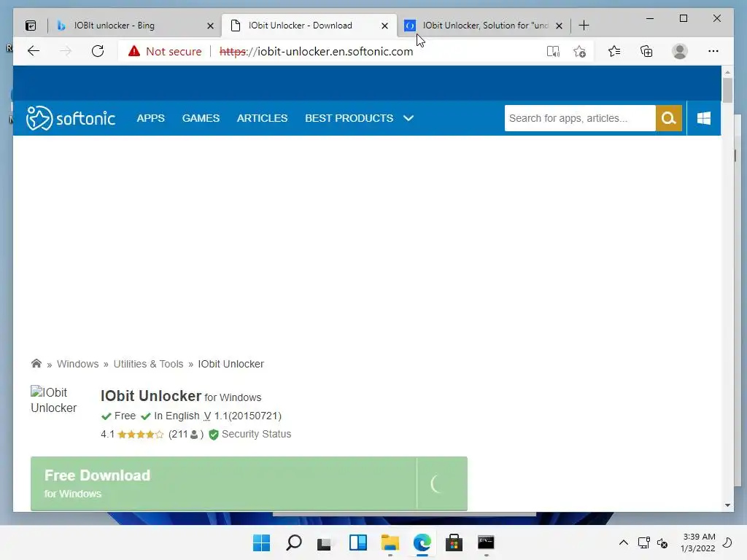Click the scrollbar down arrow
The width and height of the screenshot is (747, 560).
pos(727,505)
